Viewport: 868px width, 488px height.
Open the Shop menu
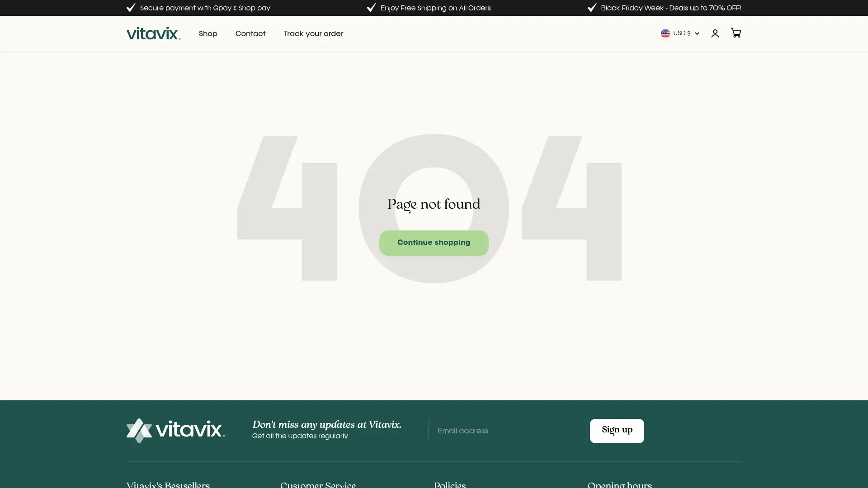click(208, 33)
